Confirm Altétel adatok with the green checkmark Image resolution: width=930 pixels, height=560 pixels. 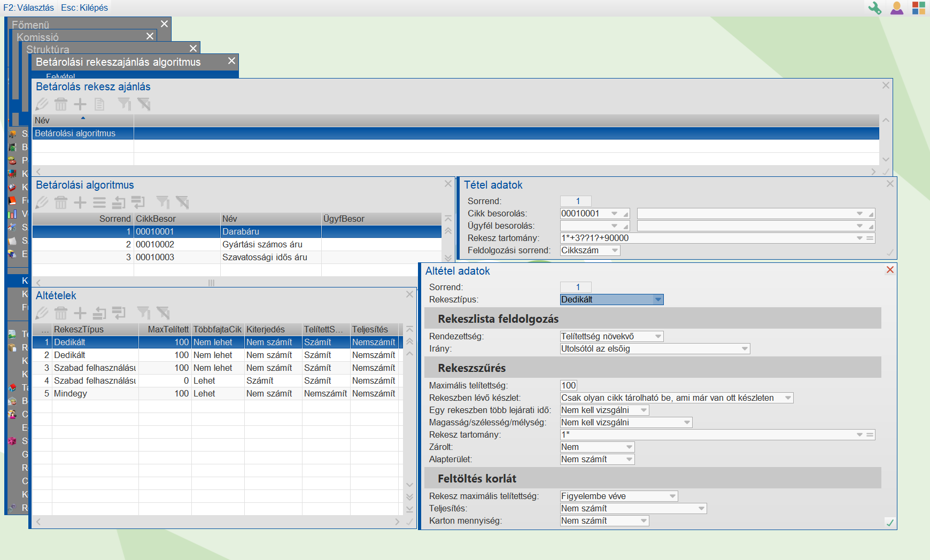[x=890, y=523]
